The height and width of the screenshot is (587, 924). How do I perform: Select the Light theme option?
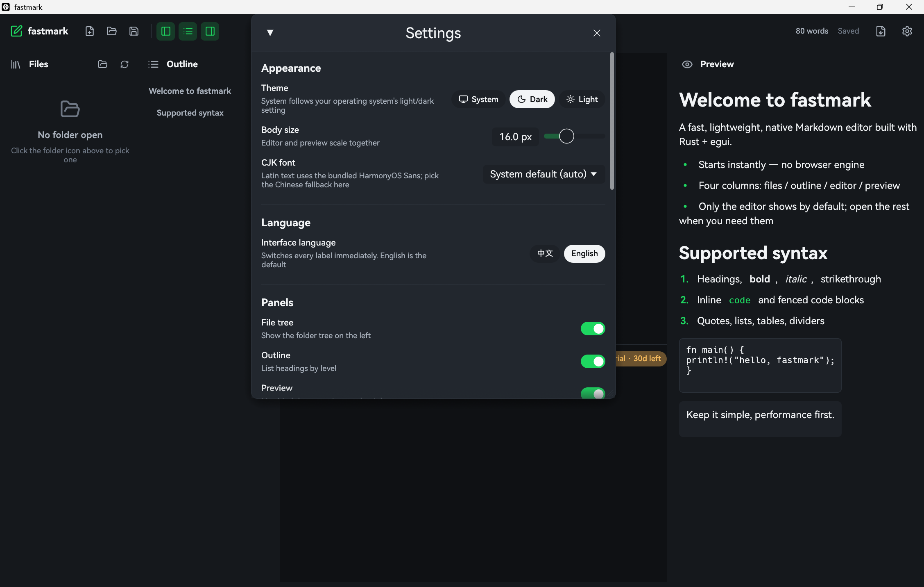(x=582, y=99)
